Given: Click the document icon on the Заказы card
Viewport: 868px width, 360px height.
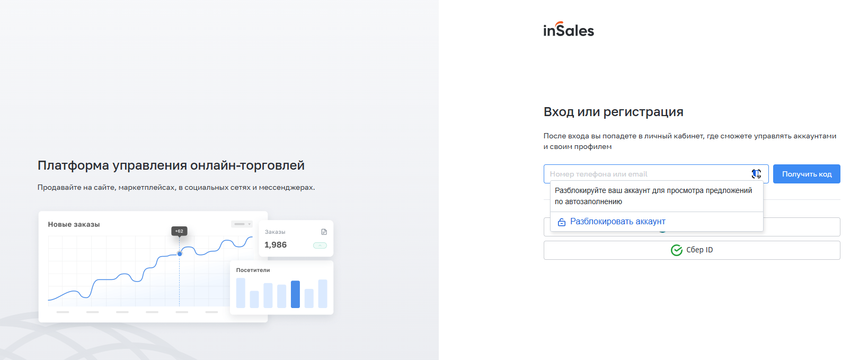Looking at the screenshot, I should tap(324, 232).
